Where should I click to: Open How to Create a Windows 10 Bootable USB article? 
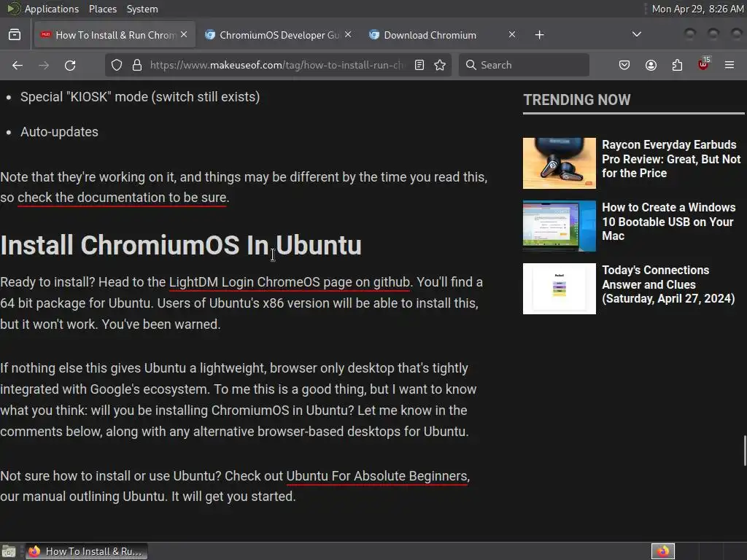(x=668, y=222)
